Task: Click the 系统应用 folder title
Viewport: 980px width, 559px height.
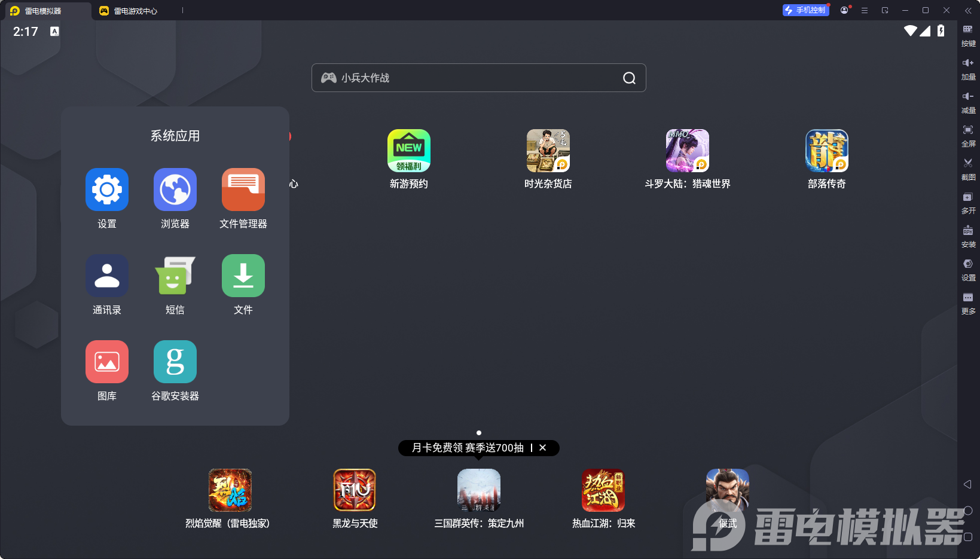Action: (175, 136)
